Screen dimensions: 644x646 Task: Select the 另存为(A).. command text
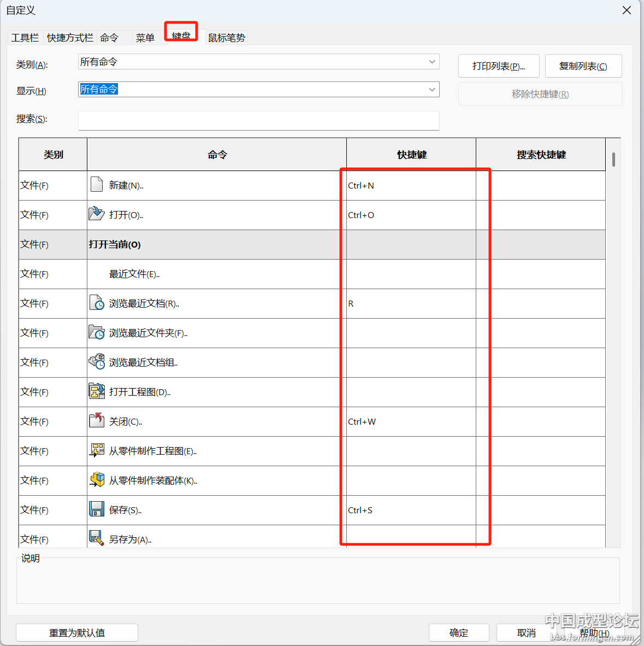130,539
